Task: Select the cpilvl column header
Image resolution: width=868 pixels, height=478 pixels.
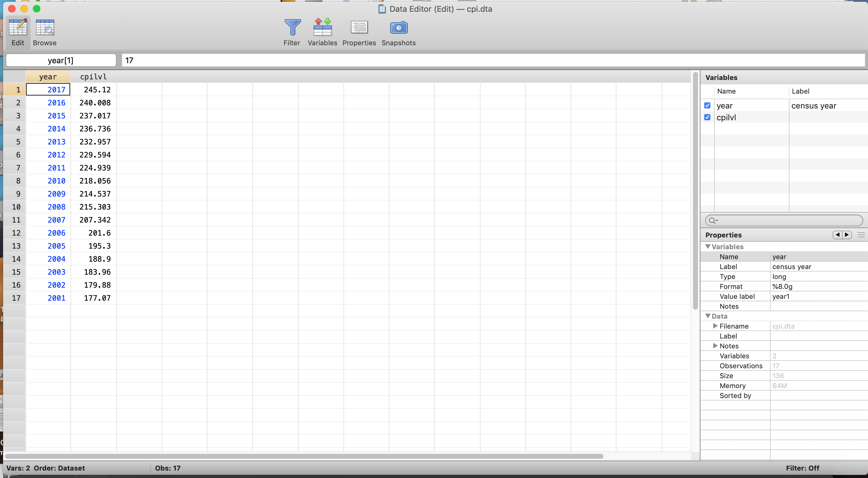Action: click(x=93, y=77)
